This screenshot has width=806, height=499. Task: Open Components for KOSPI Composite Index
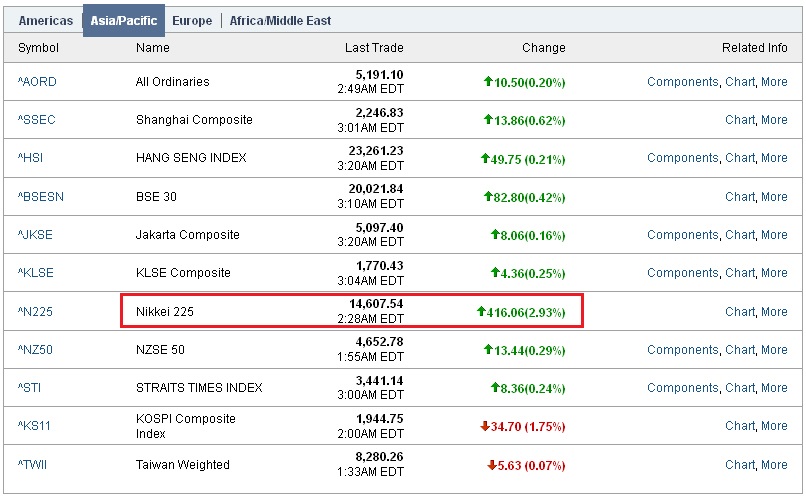pyautogui.click(x=682, y=426)
